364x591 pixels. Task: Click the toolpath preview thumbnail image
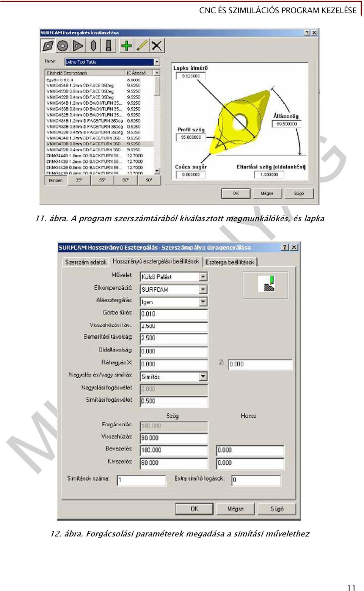pyautogui.click(x=266, y=284)
